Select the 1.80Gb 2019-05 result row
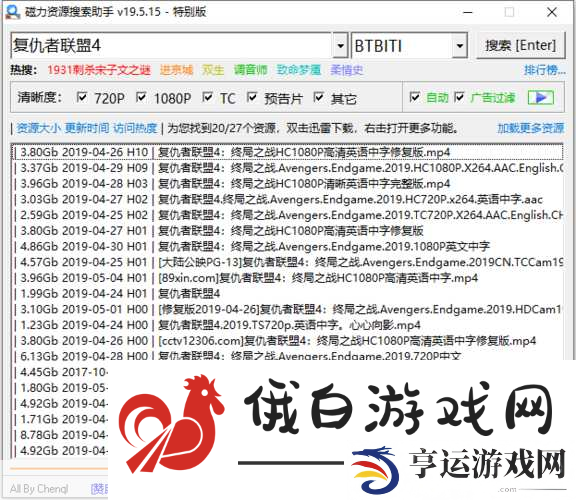Screen dimensions: 576x500 [x=60, y=388]
